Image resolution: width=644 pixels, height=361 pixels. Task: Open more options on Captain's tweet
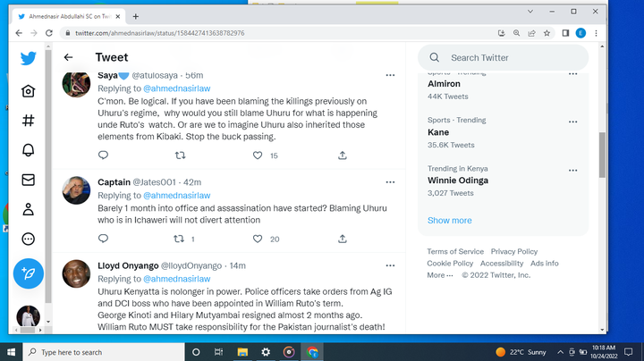390,182
